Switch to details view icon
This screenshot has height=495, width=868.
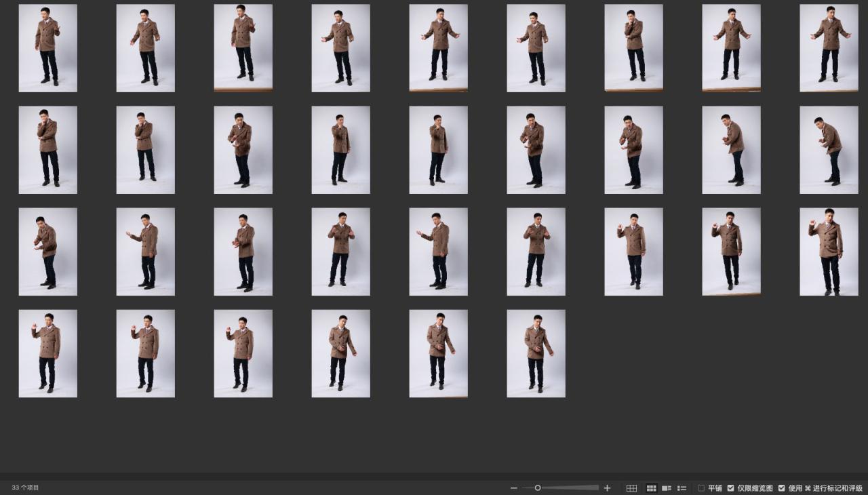pos(667,488)
